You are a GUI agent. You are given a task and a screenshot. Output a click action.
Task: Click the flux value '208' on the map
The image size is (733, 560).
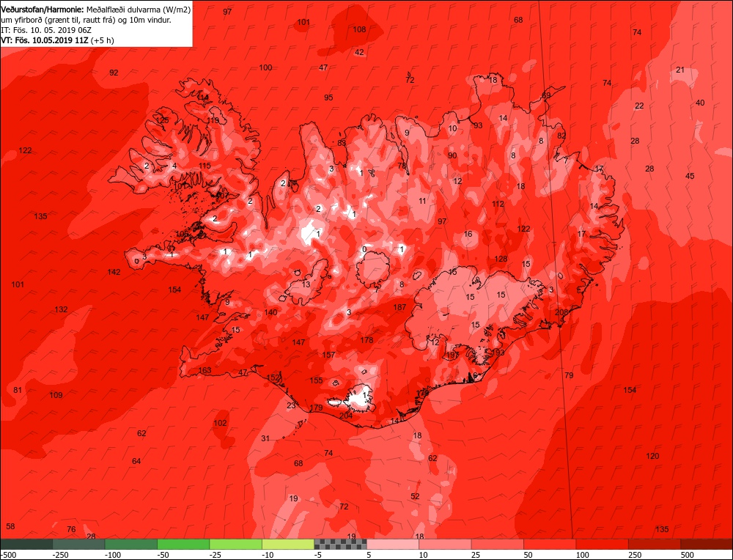[561, 312]
